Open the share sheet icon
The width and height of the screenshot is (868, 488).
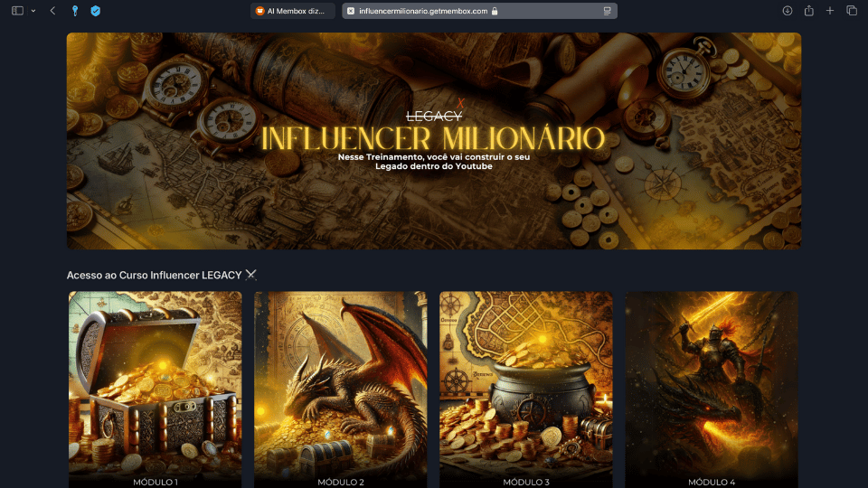click(808, 11)
